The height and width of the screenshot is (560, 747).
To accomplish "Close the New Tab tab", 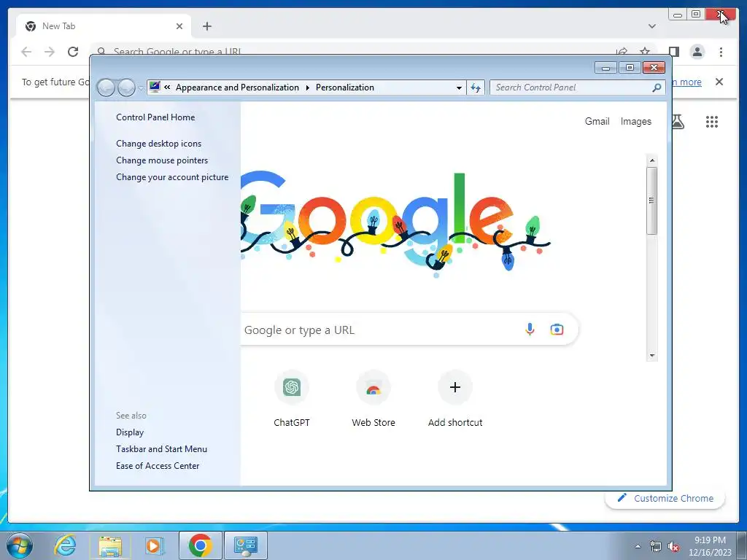I will (179, 26).
